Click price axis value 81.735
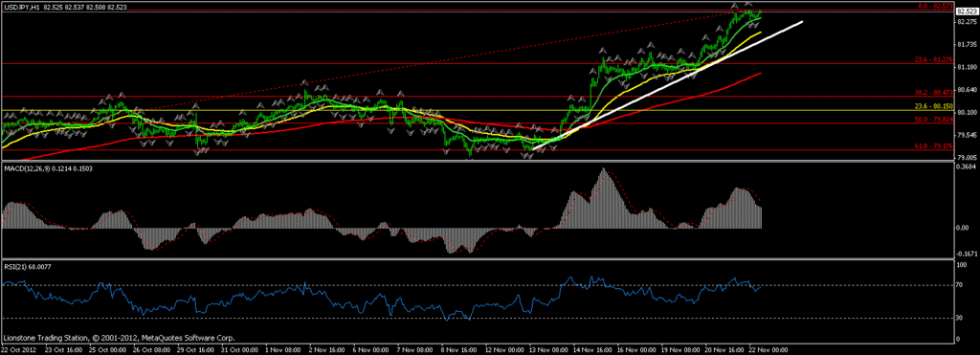 967,44
